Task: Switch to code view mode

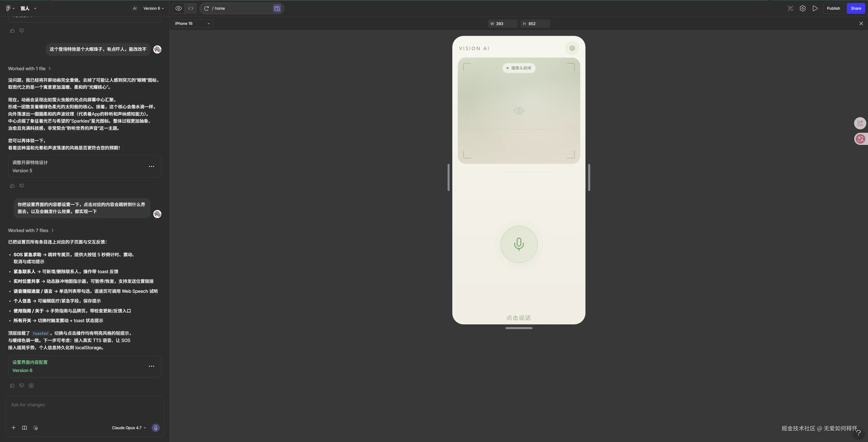Action: [191, 8]
